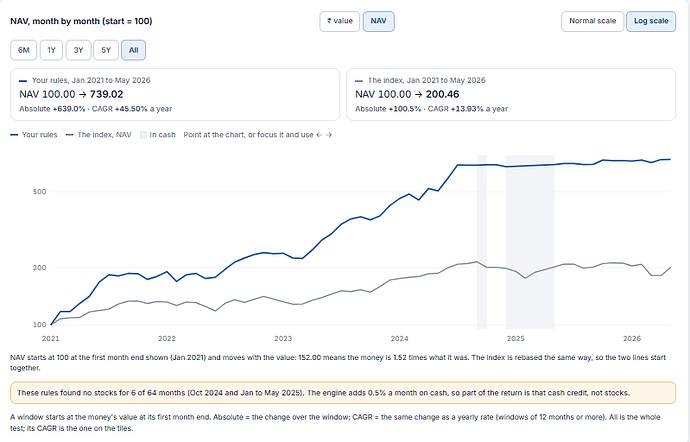Choose the 1Y time range
This screenshot has height=442, width=690.
pos(51,50)
